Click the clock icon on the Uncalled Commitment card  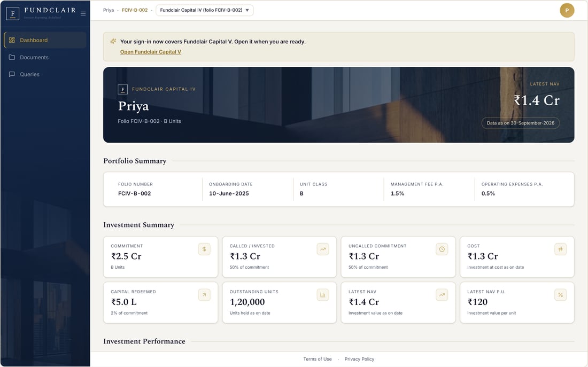442,249
